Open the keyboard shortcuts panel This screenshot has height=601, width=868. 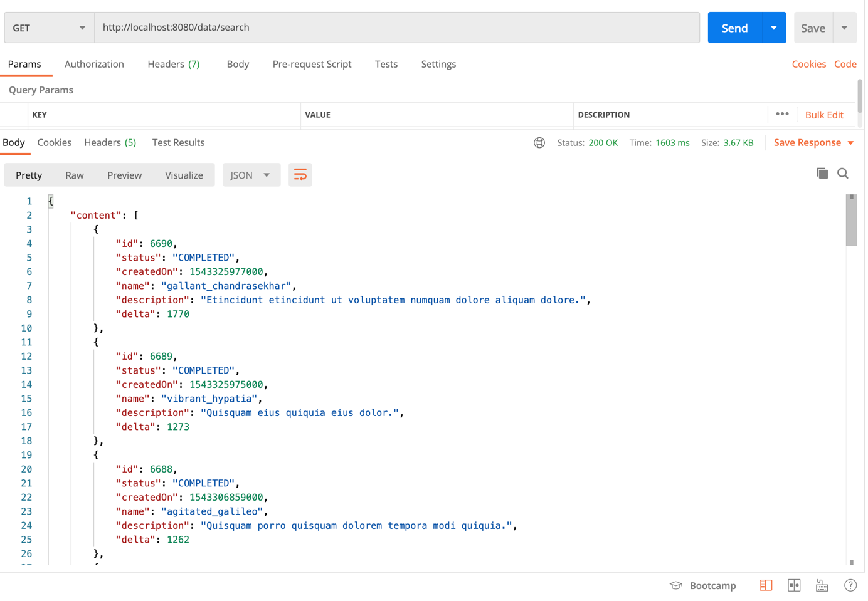(822, 585)
